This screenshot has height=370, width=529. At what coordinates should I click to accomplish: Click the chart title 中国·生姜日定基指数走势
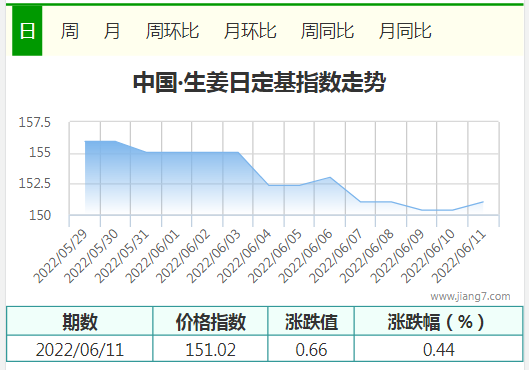pos(259,82)
